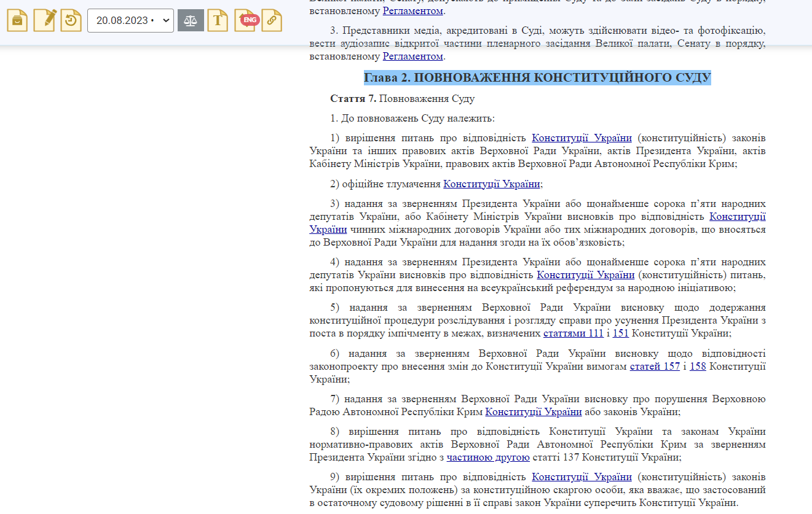Open the 20.08.2023 edition date dropdown
This screenshot has height=514, width=812.
(130, 20)
